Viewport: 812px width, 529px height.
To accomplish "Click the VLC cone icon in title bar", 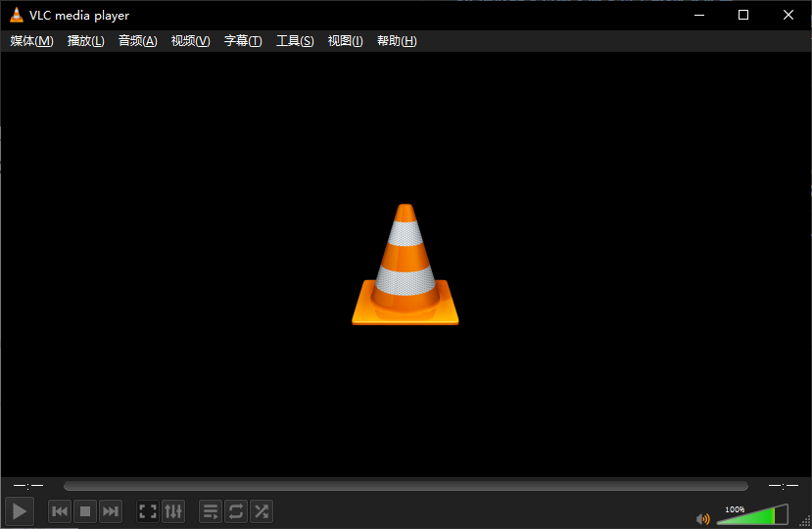I will (x=17, y=15).
